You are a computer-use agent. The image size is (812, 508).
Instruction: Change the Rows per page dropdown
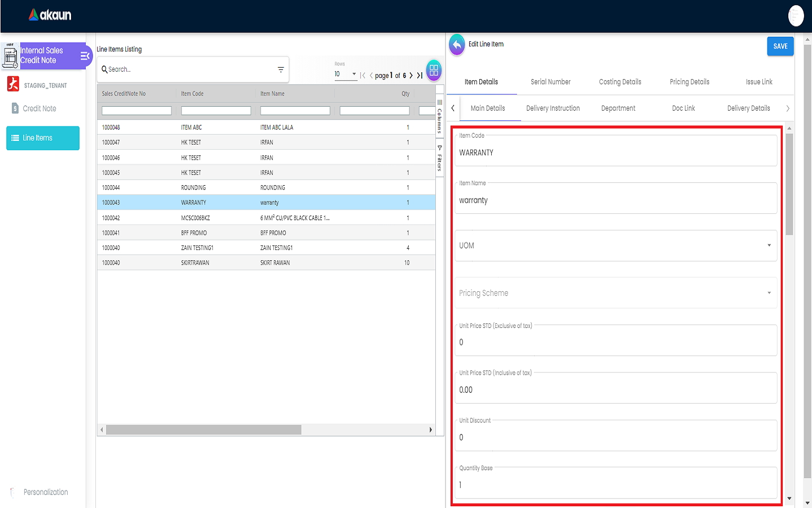click(345, 75)
